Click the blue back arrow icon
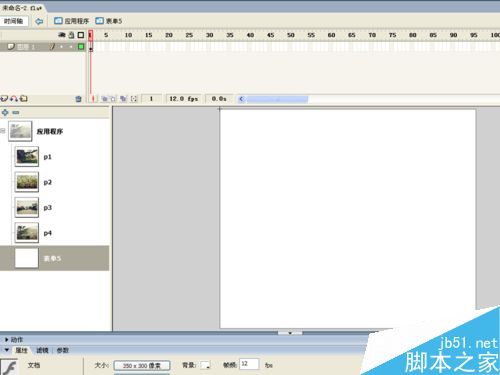Screen dimensions: 500x375 [x=39, y=21]
